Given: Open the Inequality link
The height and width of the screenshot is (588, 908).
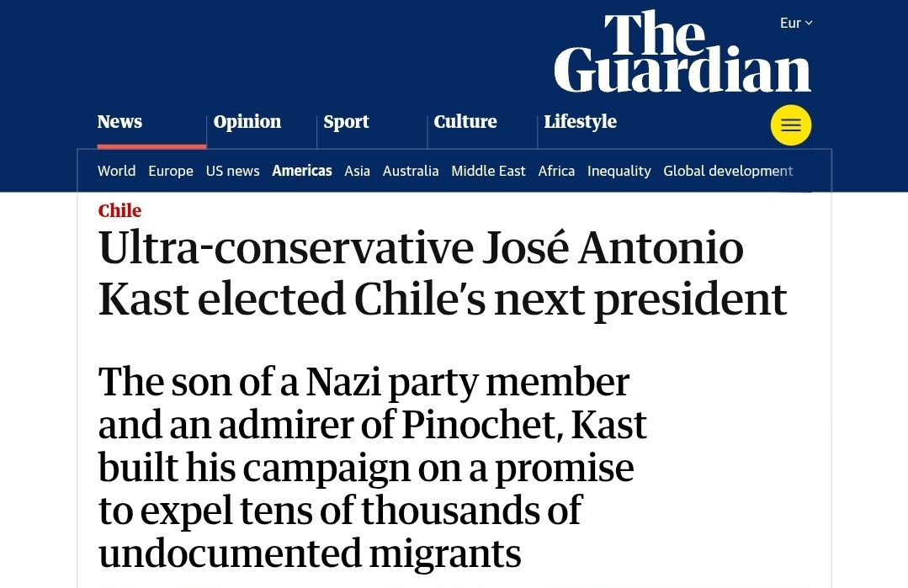Looking at the screenshot, I should pos(619,171).
